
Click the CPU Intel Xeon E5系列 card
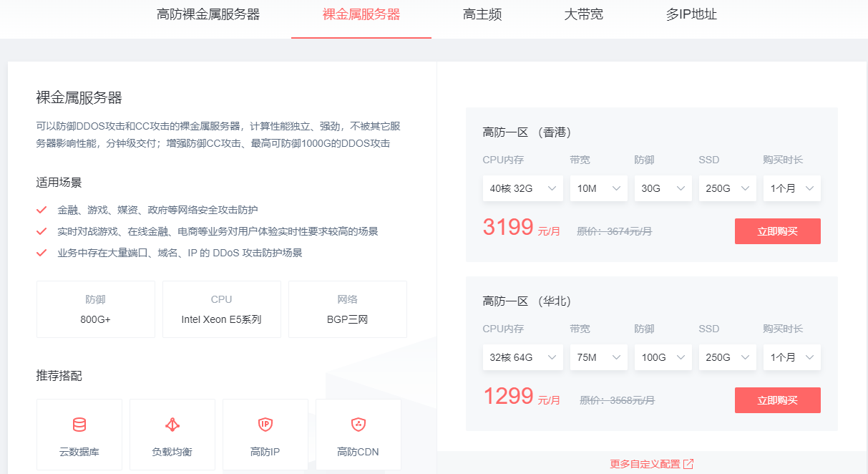(x=222, y=309)
